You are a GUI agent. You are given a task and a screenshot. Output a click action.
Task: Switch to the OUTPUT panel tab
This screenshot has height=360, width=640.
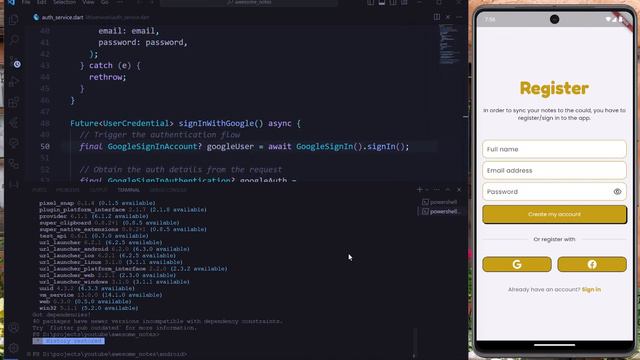(x=98, y=190)
